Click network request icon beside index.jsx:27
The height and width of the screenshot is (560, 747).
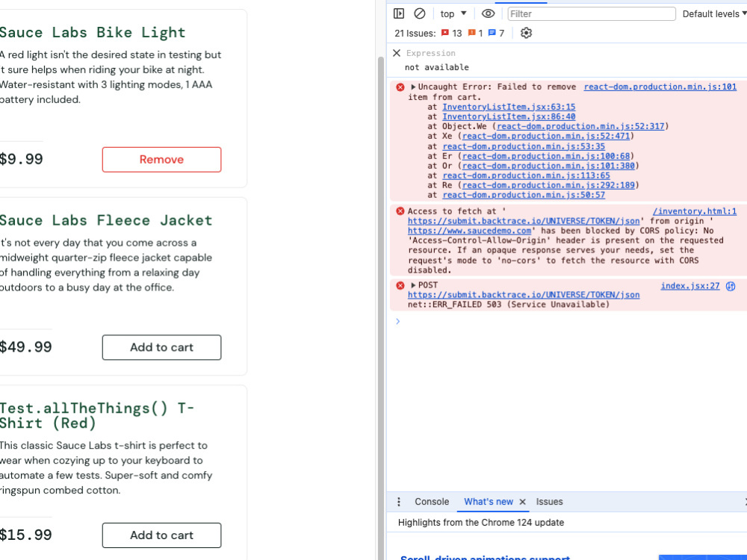click(731, 286)
